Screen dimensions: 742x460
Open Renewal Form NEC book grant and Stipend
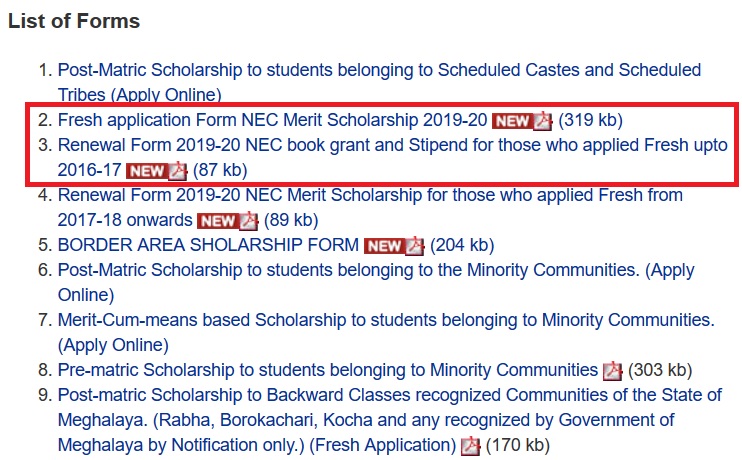[x=392, y=145]
